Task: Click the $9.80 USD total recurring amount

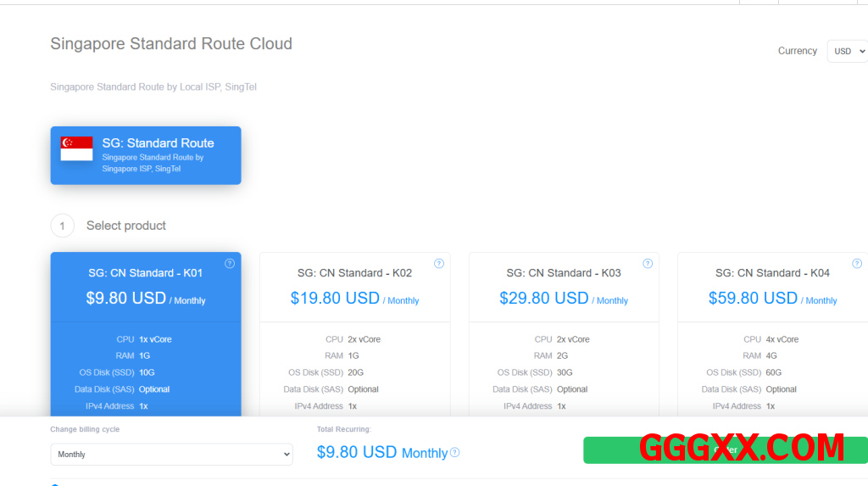Action: [356, 452]
